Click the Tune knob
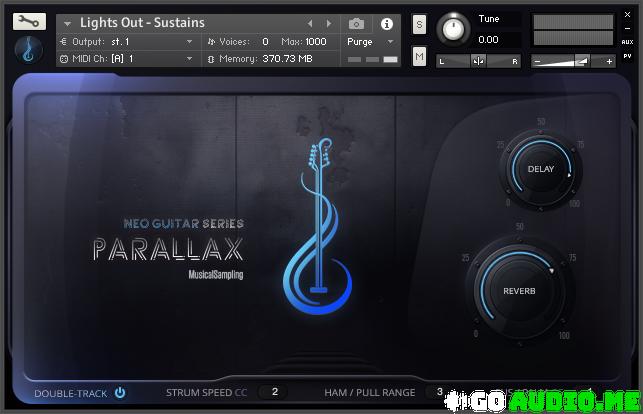Viewport: 643px width, 414px height. pos(453,28)
